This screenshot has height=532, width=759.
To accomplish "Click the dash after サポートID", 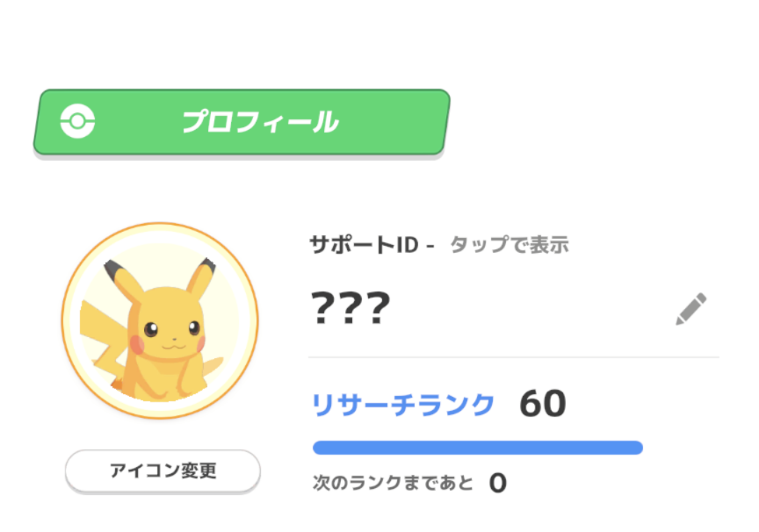I will click(x=430, y=246).
